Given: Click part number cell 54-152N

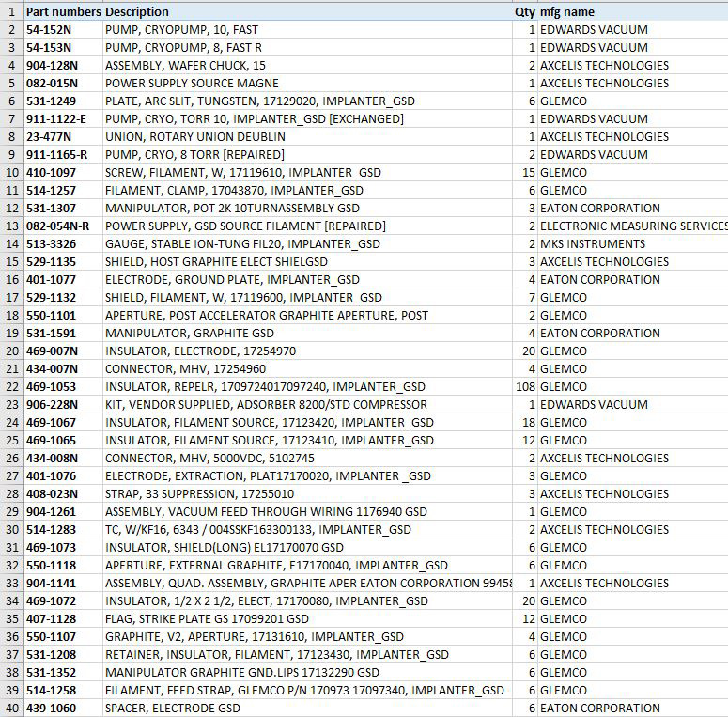Looking at the screenshot, I should pos(49,29).
